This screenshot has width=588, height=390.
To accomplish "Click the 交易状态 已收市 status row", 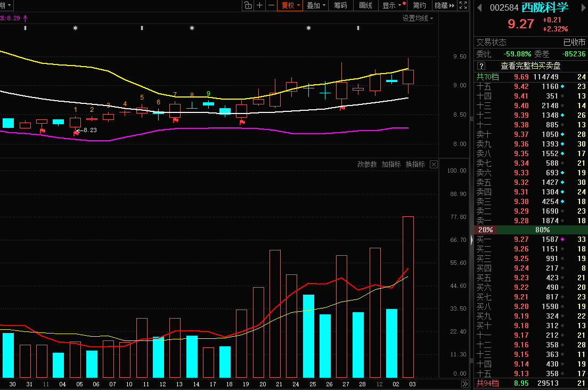I will [530, 42].
